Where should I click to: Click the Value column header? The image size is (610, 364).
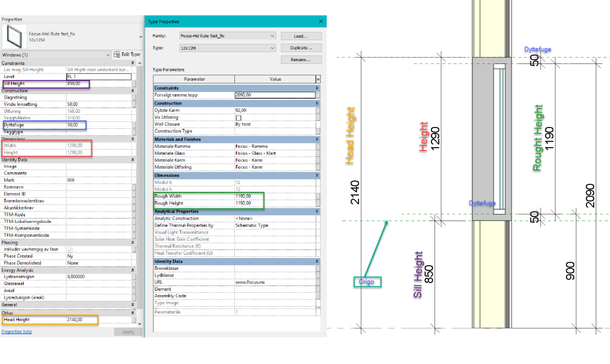point(275,79)
